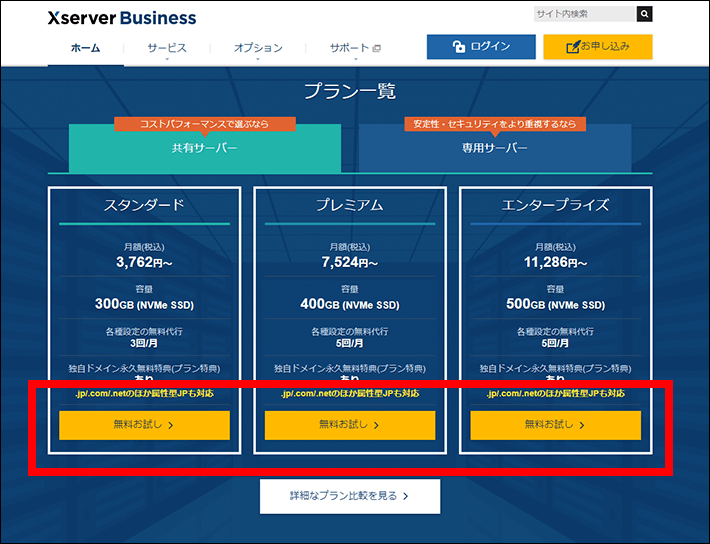Screen dimensions: 710x544
Task: Click the chevron on プレミアム 無料お試し button
Action: click(376, 425)
